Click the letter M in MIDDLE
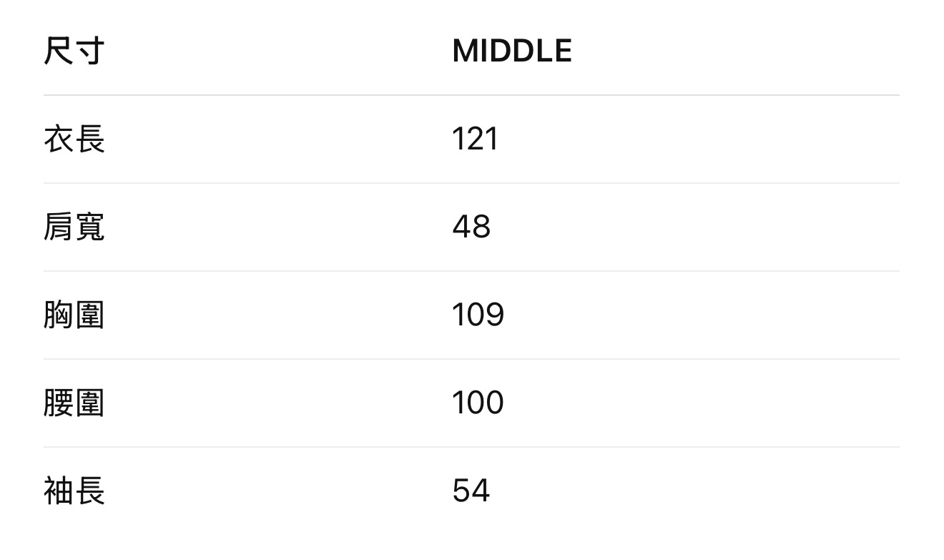 463,51
